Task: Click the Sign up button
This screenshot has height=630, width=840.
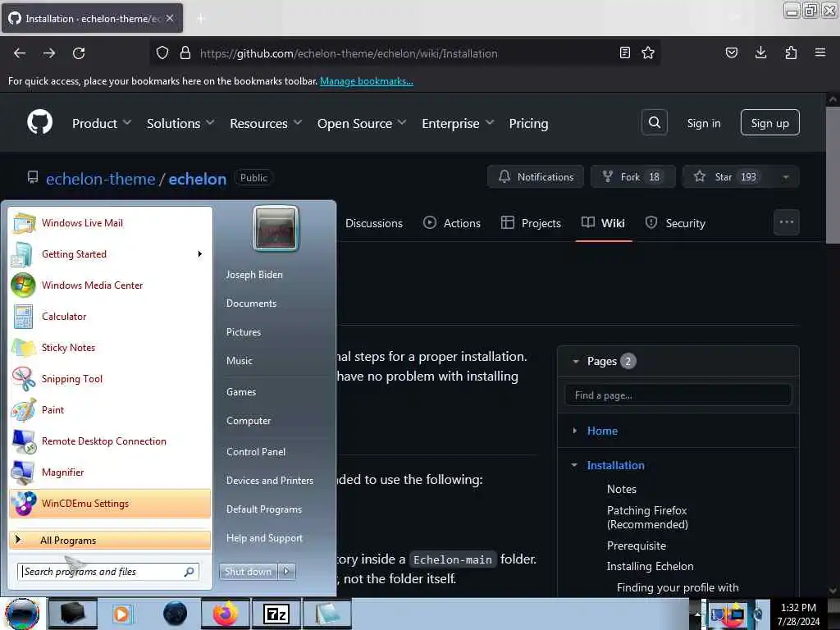Action: pyautogui.click(x=769, y=123)
